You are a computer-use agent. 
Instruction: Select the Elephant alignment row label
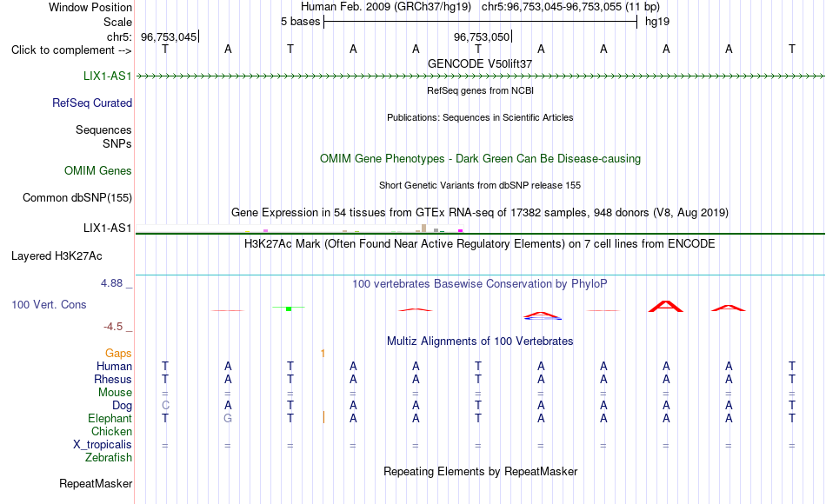pyautogui.click(x=110, y=418)
